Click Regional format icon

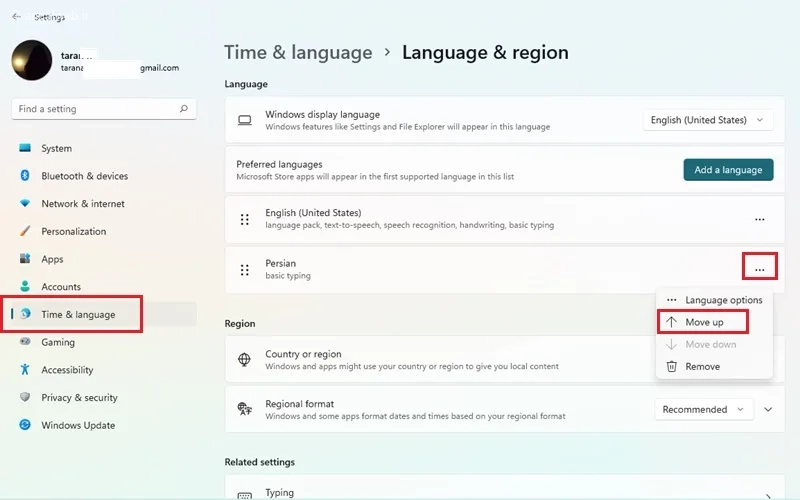tap(244, 409)
